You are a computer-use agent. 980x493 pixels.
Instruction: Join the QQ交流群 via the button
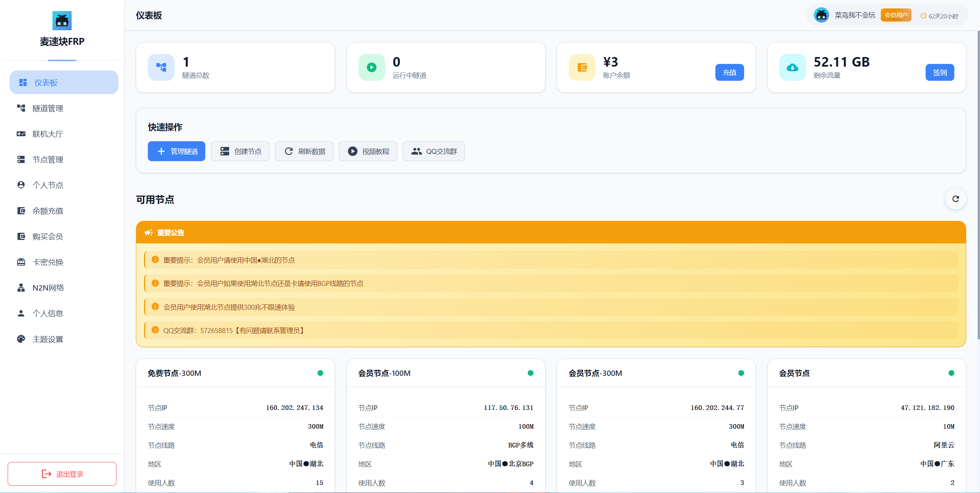[434, 151]
